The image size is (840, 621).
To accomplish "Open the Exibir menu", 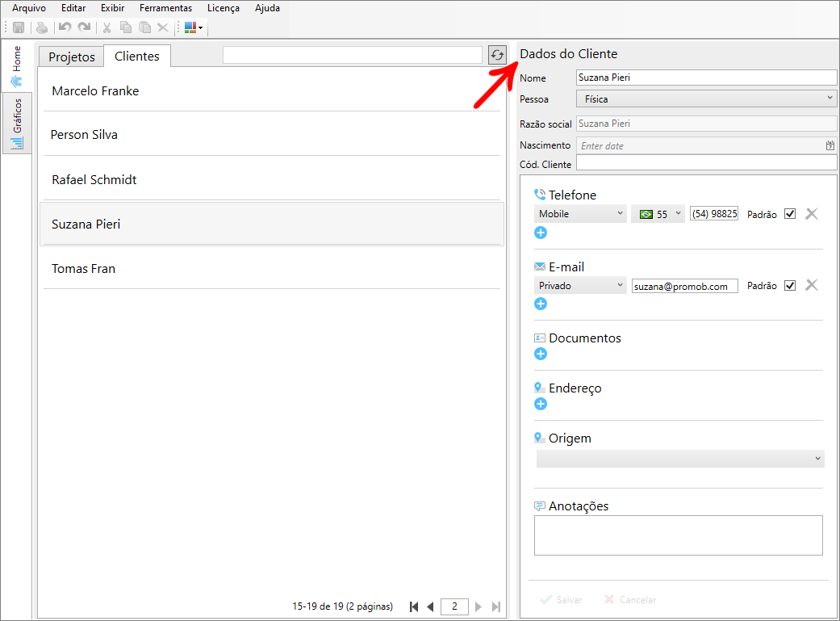I will tap(112, 8).
